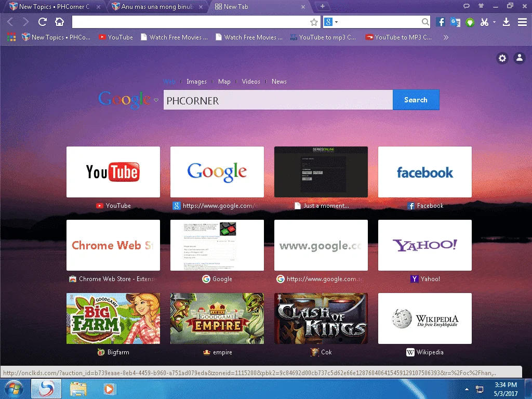
Task: Click the magnifier in toolbar search box
Action: (x=425, y=22)
